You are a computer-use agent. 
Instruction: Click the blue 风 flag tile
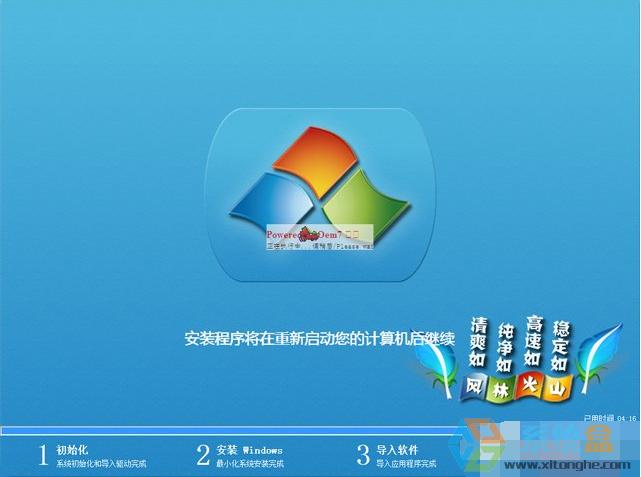tap(476, 386)
